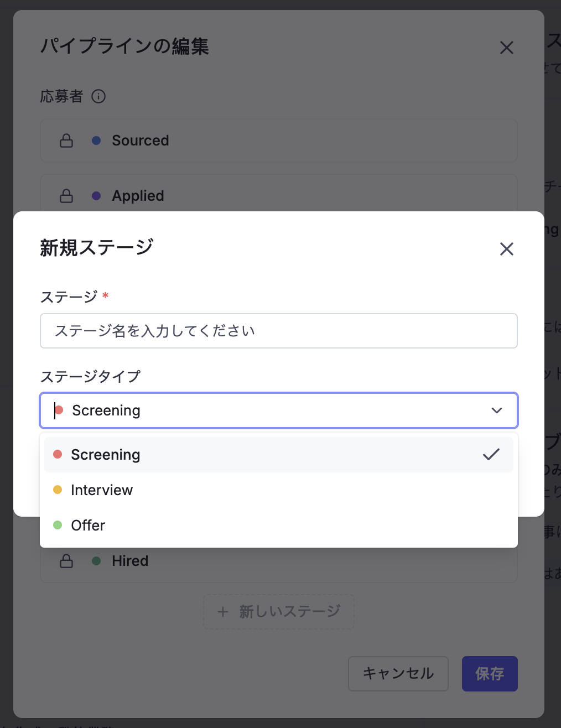Choose Interview from the stage type list
The width and height of the screenshot is (561, 728).
point(279,490)
